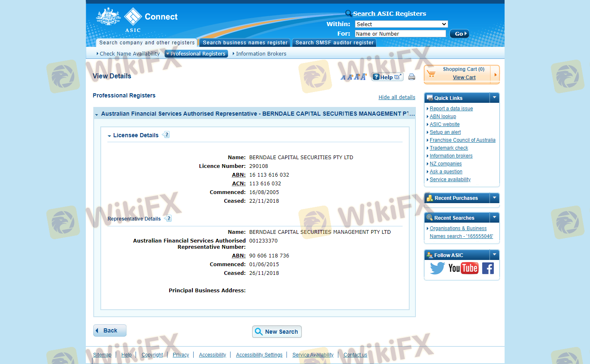
Task: Click the Licensee Details help question icon
Action: [166, 135]
